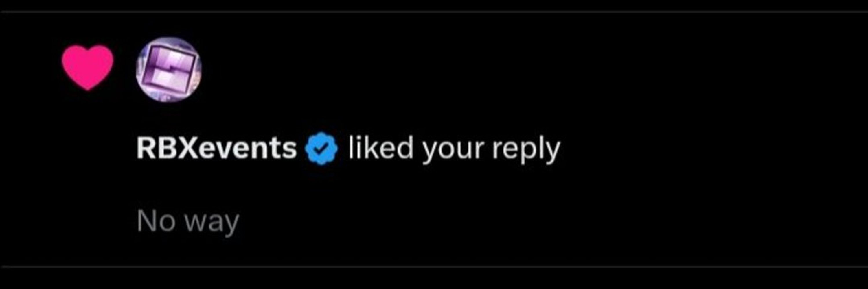
Task: Click the pink heart like icon
Action: tap(88, 67)
